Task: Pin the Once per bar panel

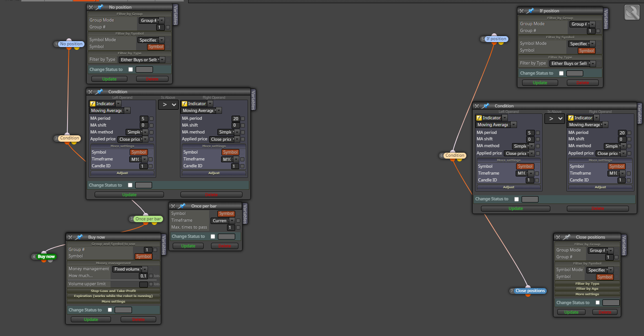Action: (182, 206)
